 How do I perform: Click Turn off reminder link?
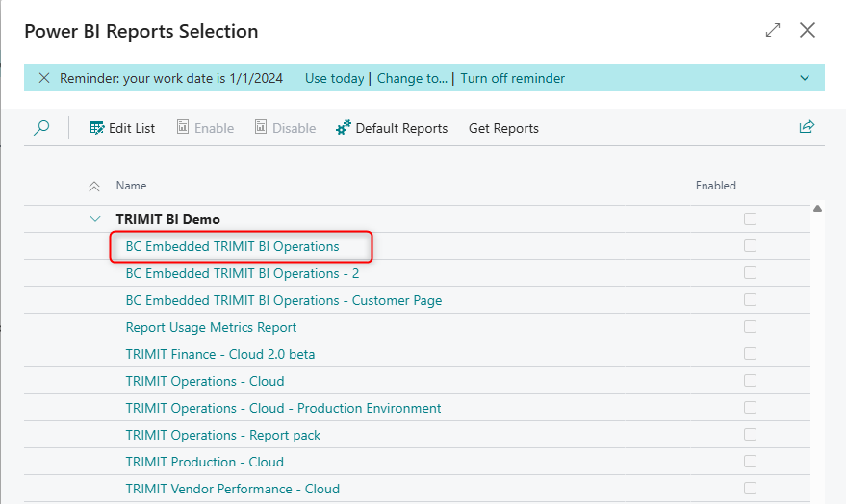pos(513,78)
